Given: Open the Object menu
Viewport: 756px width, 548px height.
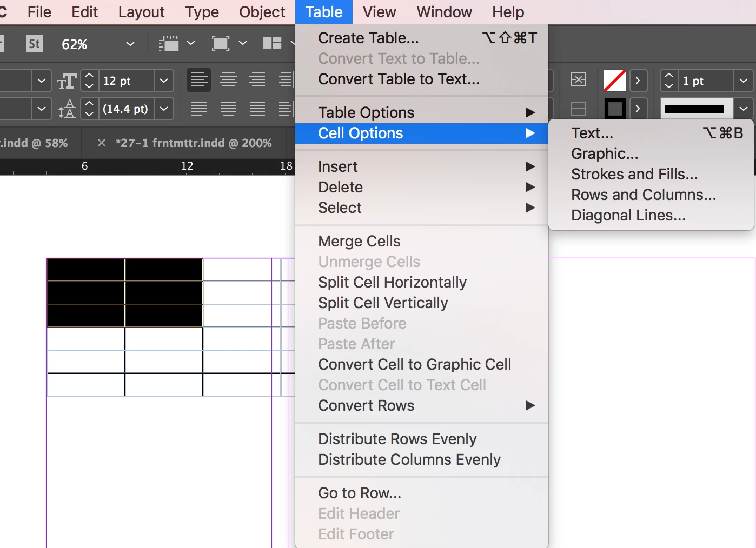Looking at the screenshot, I should pos(262,12).
